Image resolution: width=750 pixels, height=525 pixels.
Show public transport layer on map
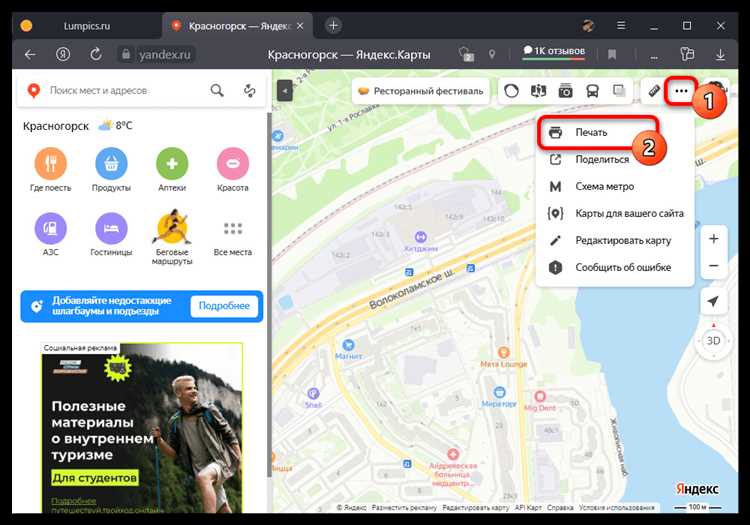(x=592, y=91)
